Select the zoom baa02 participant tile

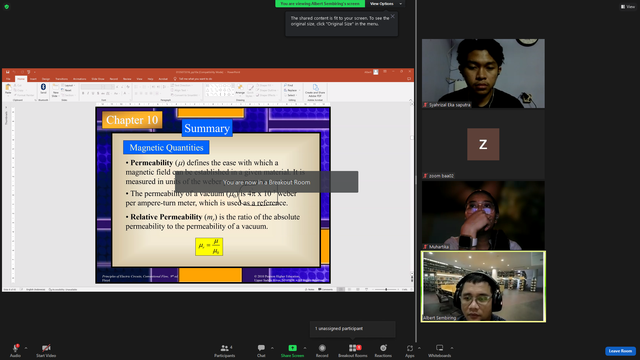pyautogui.click(x=483, y=144)
